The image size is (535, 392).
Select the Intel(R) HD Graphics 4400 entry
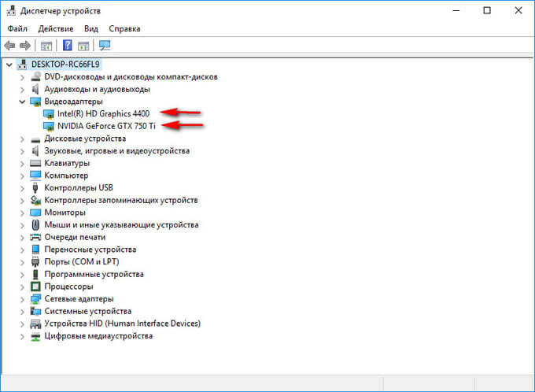tap(103, 113)
